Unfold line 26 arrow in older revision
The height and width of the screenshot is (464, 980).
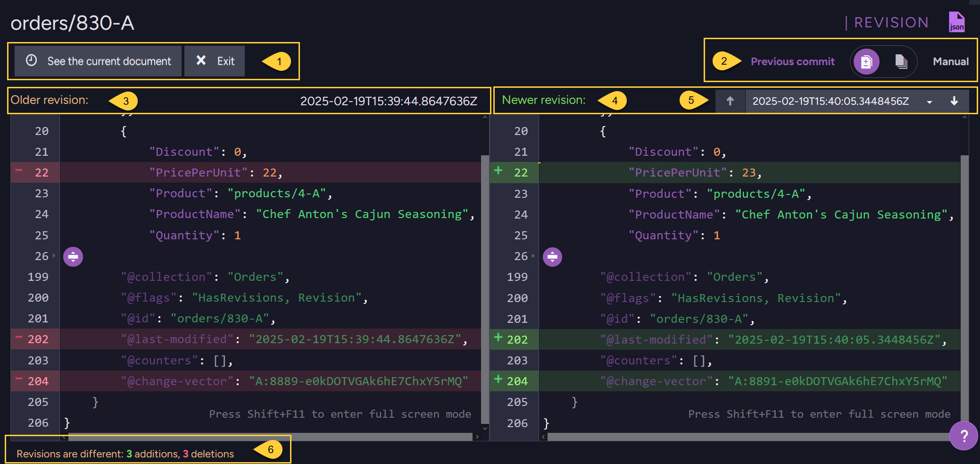tap(54, 256)
